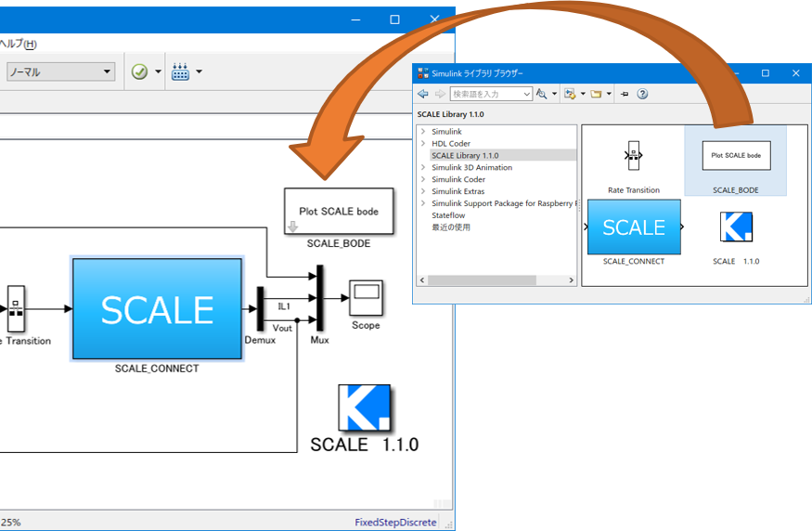This screenshot has height=531, width=812.
Task: Click the Plot SCALE bode block in model
Action: (x=339, y=211)
